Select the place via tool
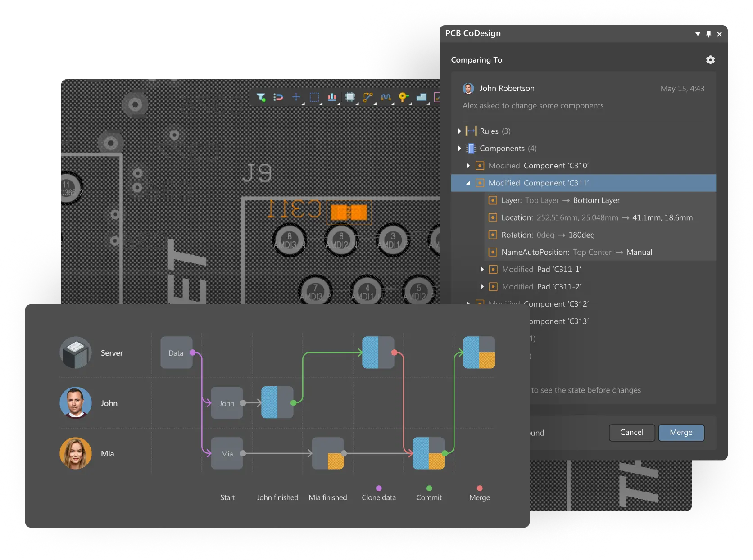This screenshot has width=753, height=560. [x=403, y=96]
